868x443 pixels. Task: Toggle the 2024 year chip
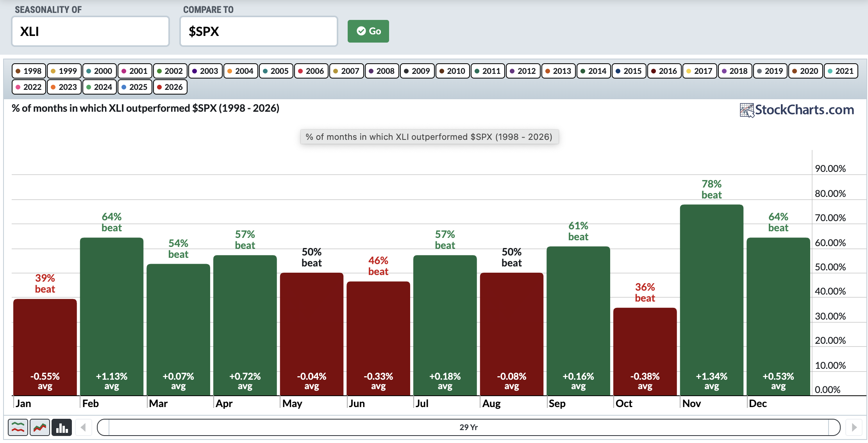100,87
